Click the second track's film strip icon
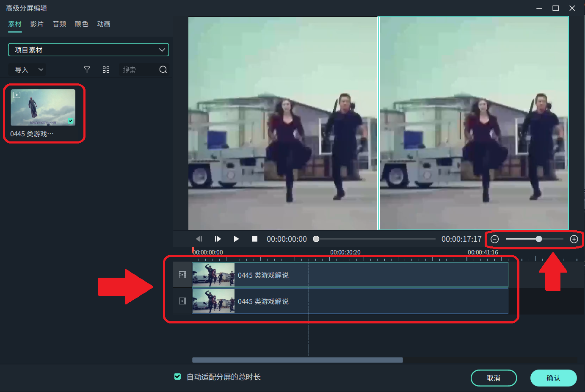Screen dimensions: 585x392 [x=182, y=301]
